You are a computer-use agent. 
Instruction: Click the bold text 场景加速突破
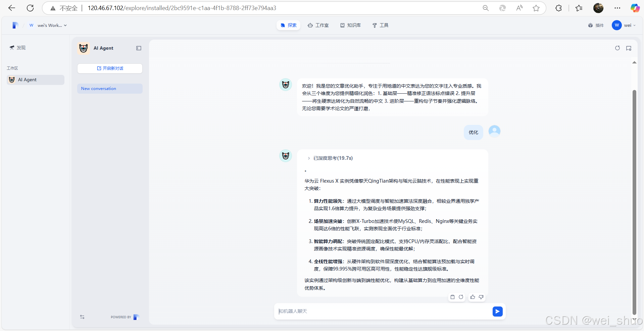click(x=328, y=221)
